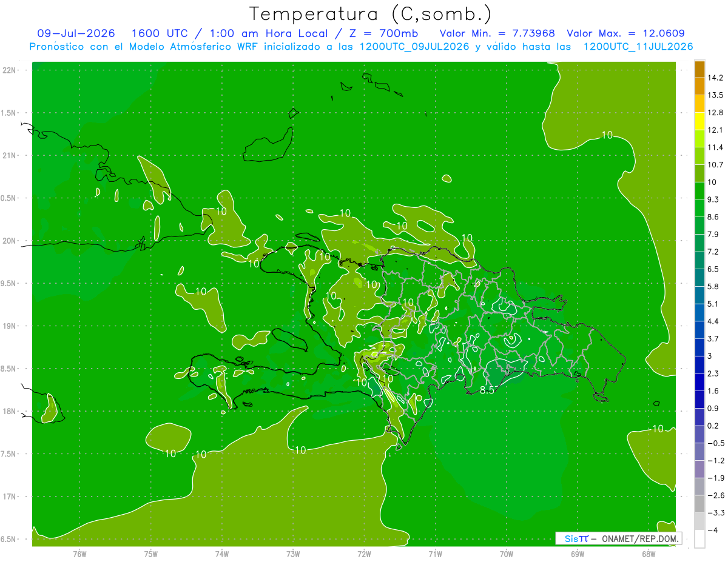Viewport: 728px width, 562px height.
Task: Click the '69W' longitude axis label
Action: (578, 554)
